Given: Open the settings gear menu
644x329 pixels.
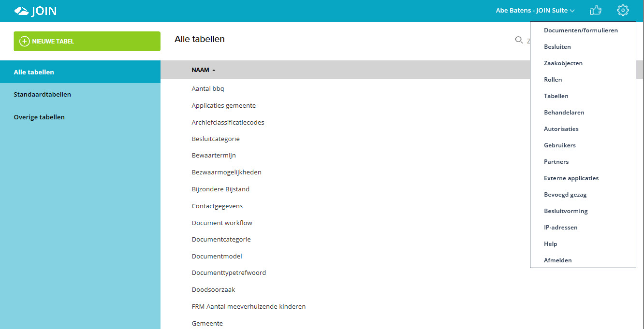Looking at the screenshot, I should (x=623, y=10).
